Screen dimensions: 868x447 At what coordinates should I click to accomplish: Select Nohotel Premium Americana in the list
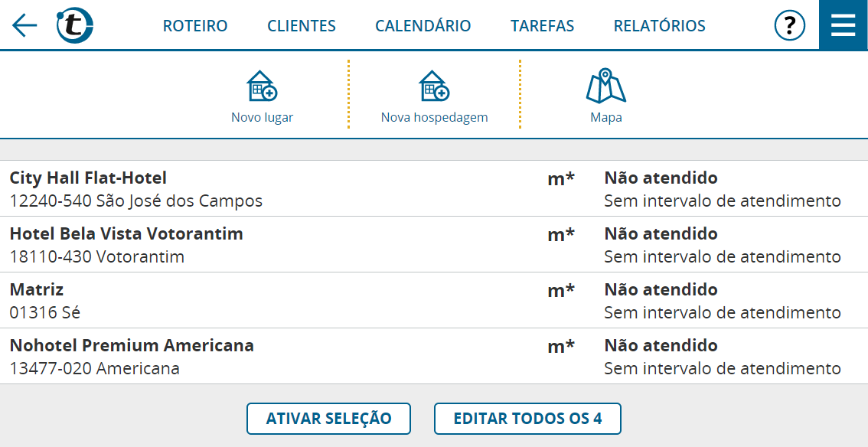click(x=434, y=356)
